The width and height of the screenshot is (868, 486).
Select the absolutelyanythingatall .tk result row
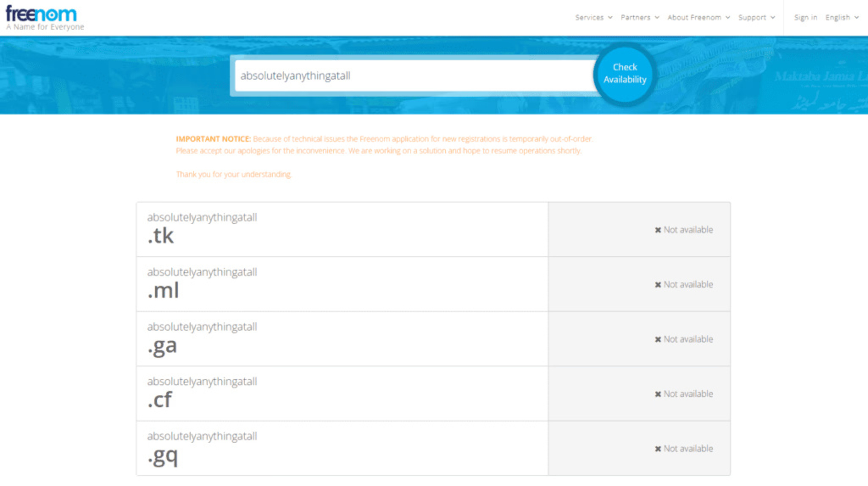(433, 229)
